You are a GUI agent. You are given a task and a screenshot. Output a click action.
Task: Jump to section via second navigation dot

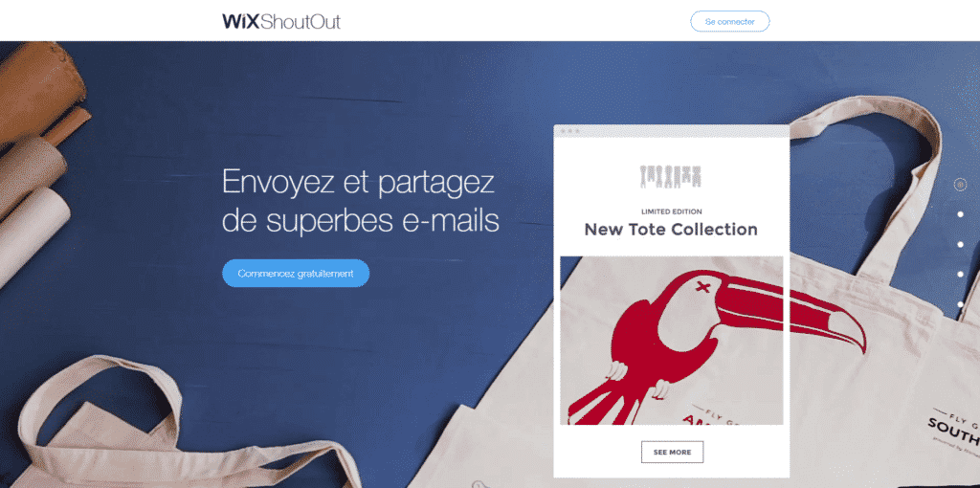(x=960, y=214)
